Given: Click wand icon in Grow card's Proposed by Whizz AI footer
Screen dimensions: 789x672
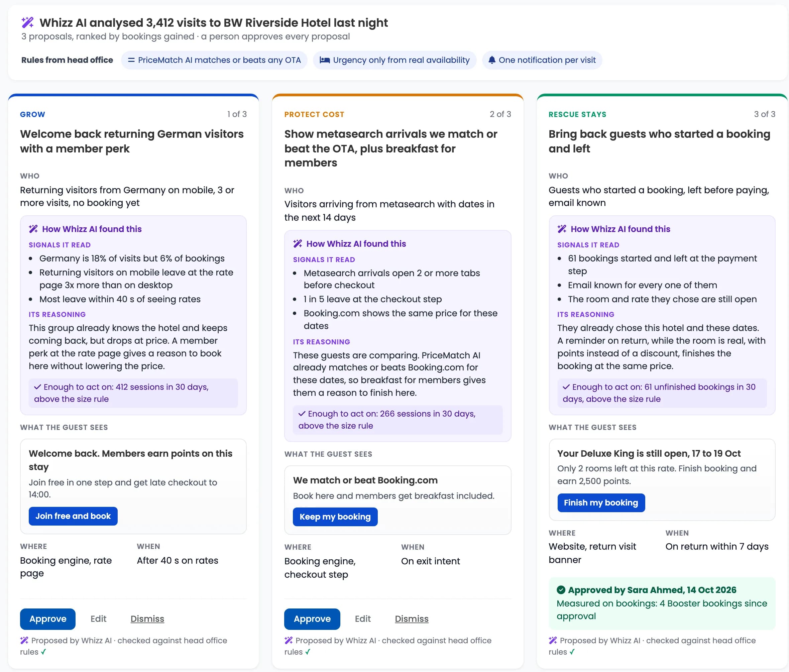Looking at the screenshot, I should 24,640.
